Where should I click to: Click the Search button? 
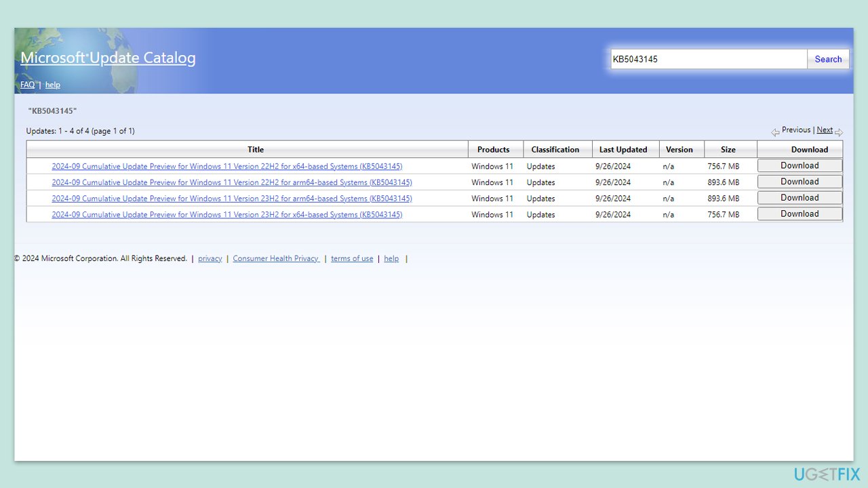(x=828, y=60)
